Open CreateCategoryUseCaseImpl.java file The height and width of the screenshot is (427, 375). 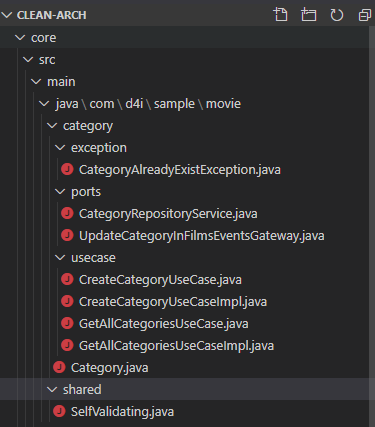click(173, 302)
